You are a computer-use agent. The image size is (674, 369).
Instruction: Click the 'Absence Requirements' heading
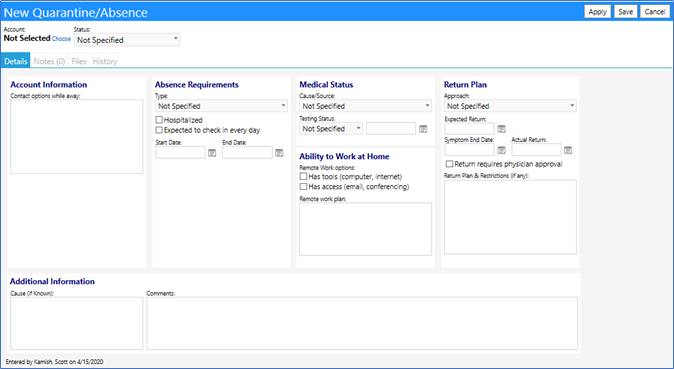197,85
